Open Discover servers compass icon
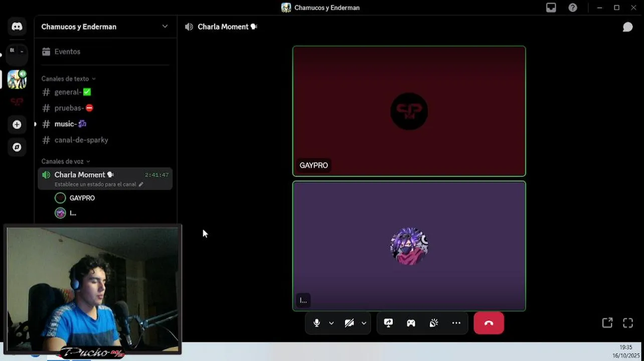The width and height of the screenshot is (644, 361). pos(17,147)
